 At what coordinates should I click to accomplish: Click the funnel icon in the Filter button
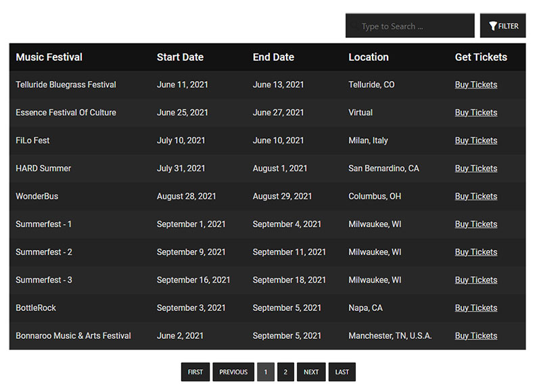[493, 26]
